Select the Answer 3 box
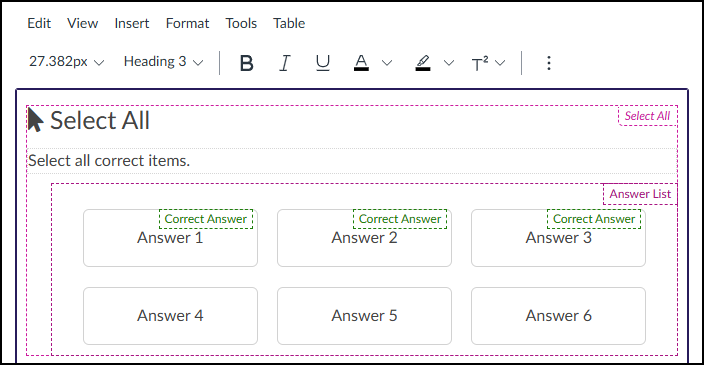This screenshot has height=365, width=704. click(558, 238)
